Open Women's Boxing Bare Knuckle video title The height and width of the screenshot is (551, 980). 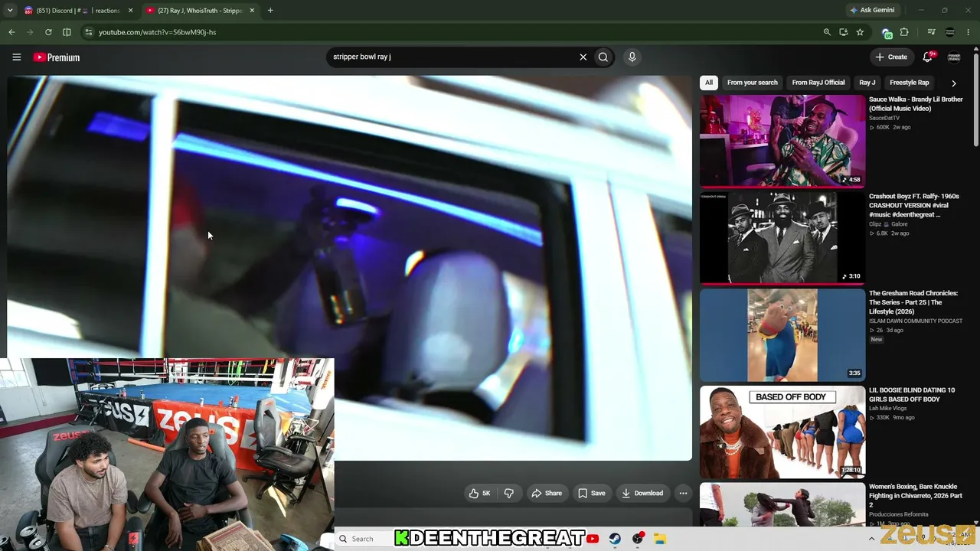point(916,496)
